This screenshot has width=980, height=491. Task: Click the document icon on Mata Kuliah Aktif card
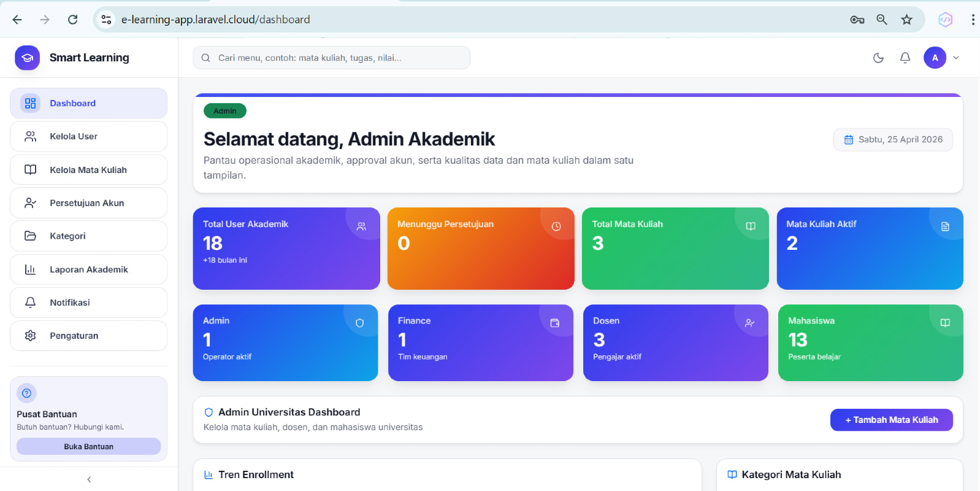tap(945, 226)
